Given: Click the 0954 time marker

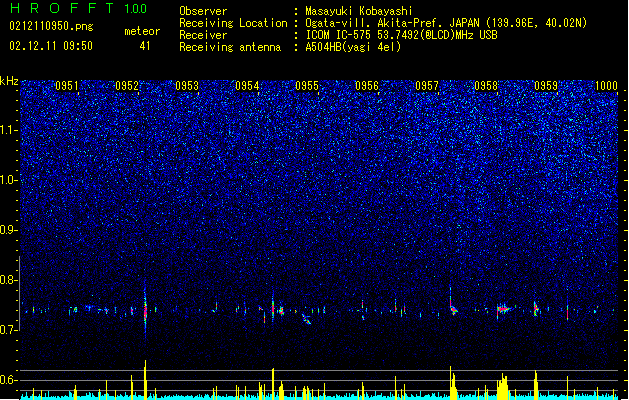Looking at the screenshot, I should point(247,86).
